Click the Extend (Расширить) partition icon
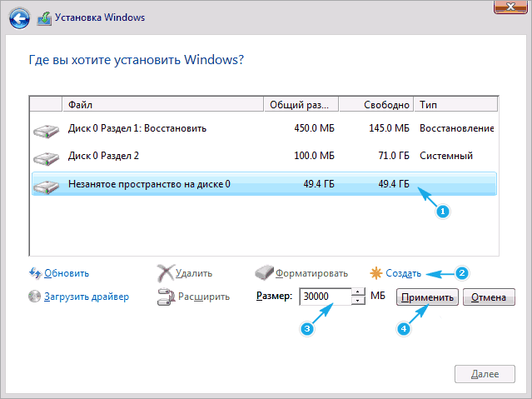The height and width of the screenshot is (399, 532). pos(165,296)
